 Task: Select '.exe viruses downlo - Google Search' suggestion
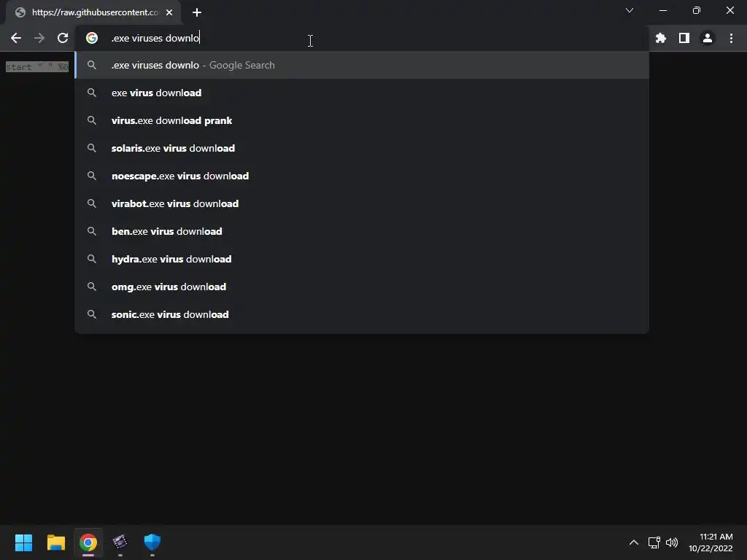tap(362, 65)
